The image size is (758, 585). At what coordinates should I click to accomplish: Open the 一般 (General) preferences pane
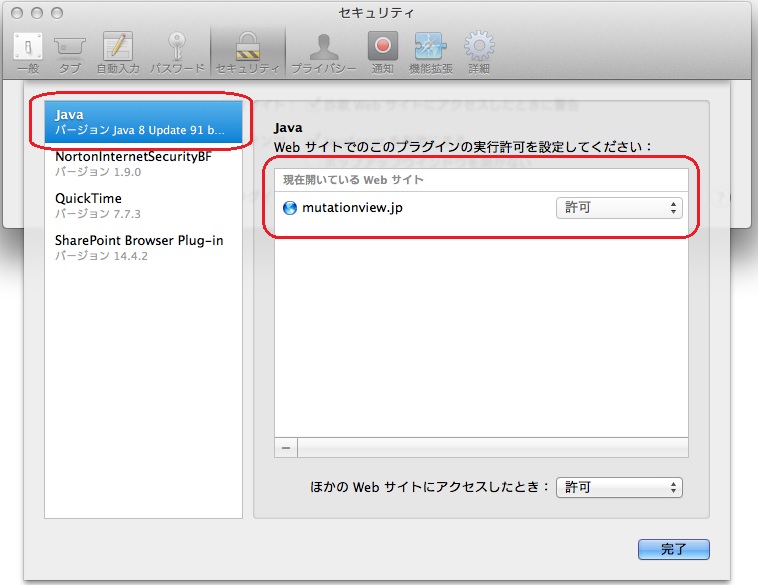26,51
